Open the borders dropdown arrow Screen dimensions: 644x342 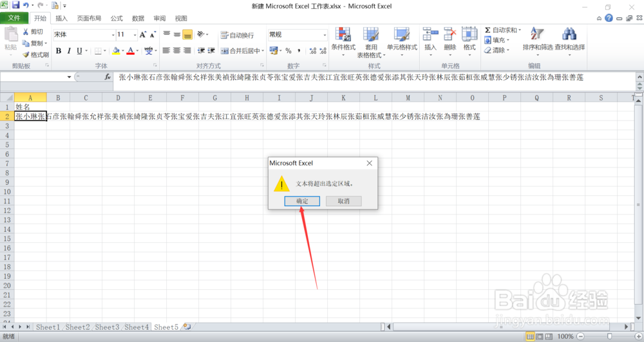point(105,50)
